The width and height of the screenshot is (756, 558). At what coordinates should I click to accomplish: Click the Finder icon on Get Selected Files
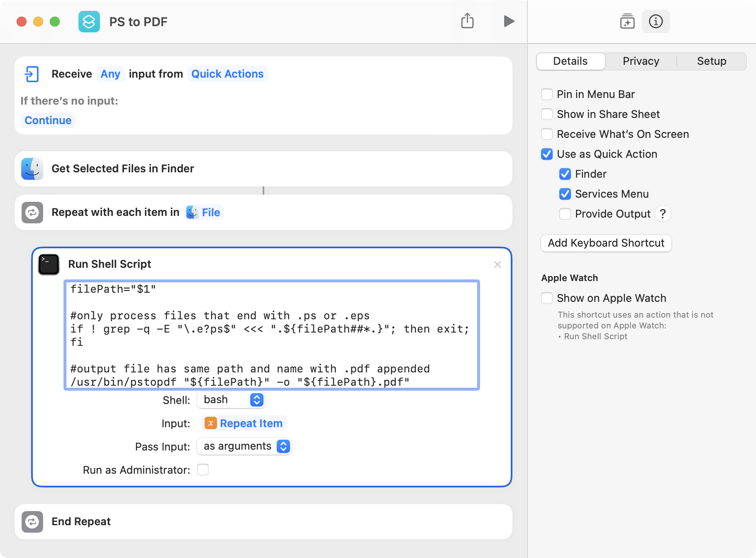coord(32,169)
